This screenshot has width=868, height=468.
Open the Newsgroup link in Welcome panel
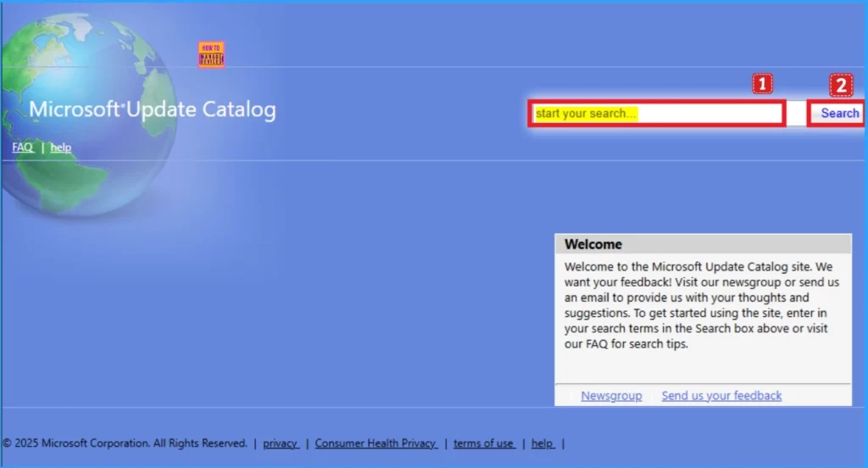click(611, 395)
